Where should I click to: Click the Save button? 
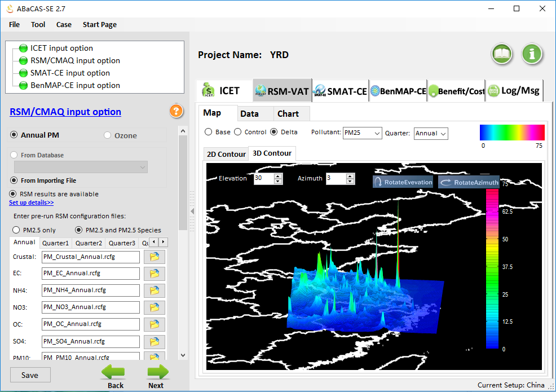30,375
